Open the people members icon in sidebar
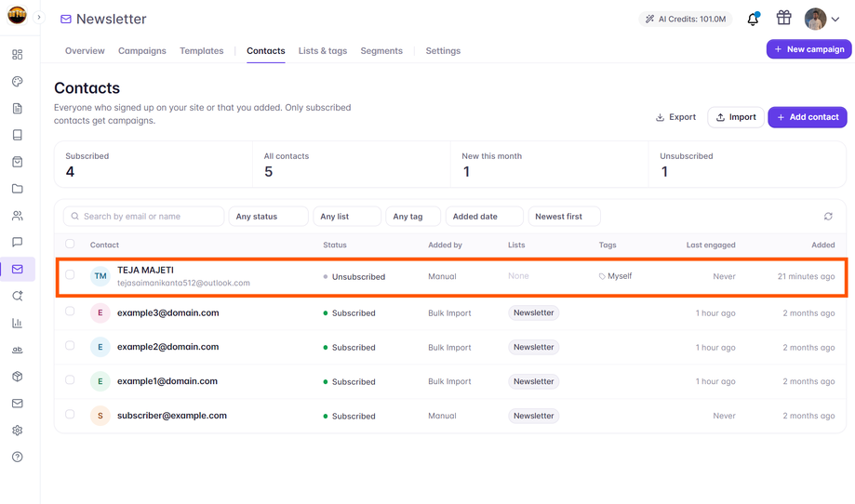This screenshot has height=504, width=855. tap(18, 215)
